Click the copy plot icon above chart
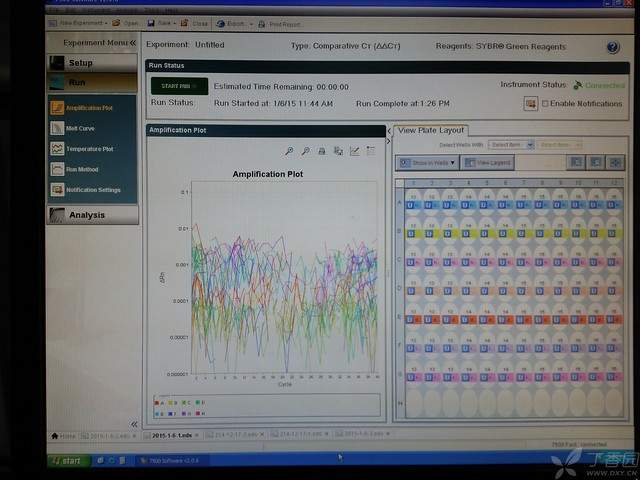640x480 pixels. coord(338,151)
